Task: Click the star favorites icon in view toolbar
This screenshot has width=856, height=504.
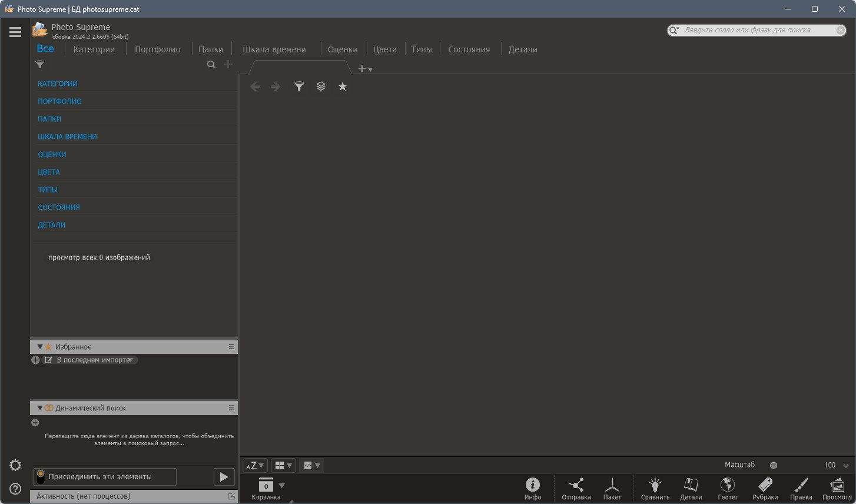Action: click(343, 87)
